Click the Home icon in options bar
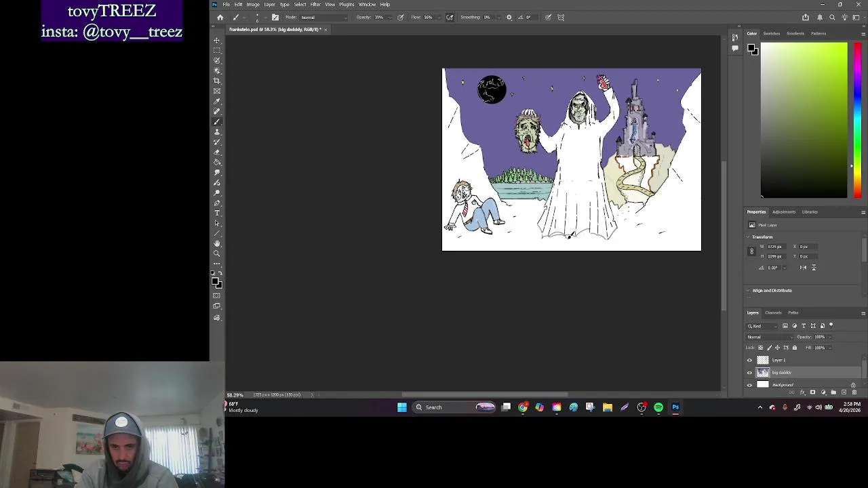 (x=220, y=17)
